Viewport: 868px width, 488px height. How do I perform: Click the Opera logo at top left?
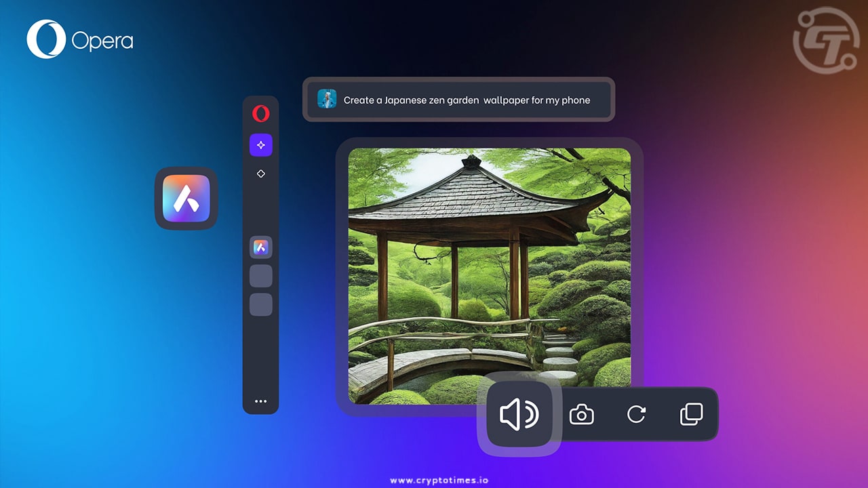pyautogui.click(x=79, y=39)
